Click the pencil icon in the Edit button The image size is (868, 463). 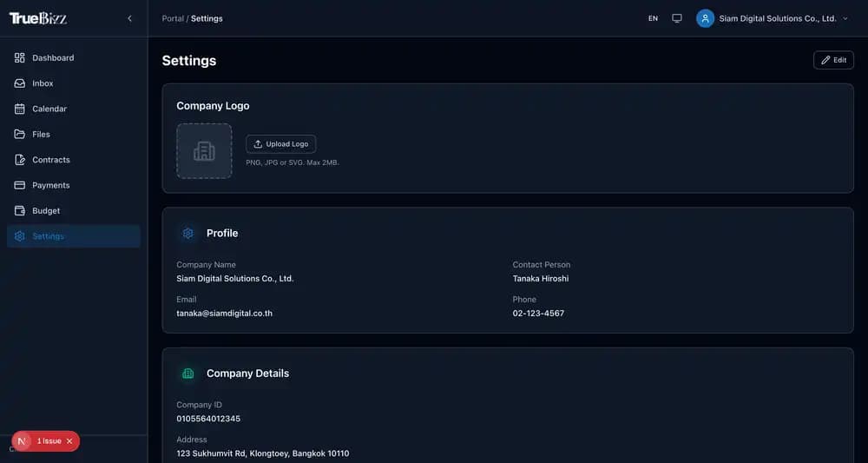[825, 60]
